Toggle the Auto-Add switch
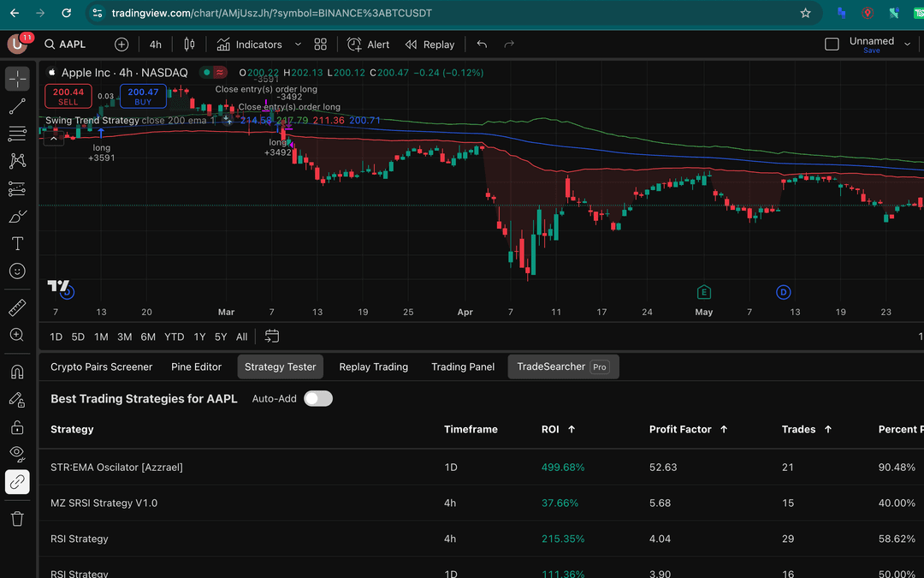This screenshot has height=578, width=924. (318, 399)
